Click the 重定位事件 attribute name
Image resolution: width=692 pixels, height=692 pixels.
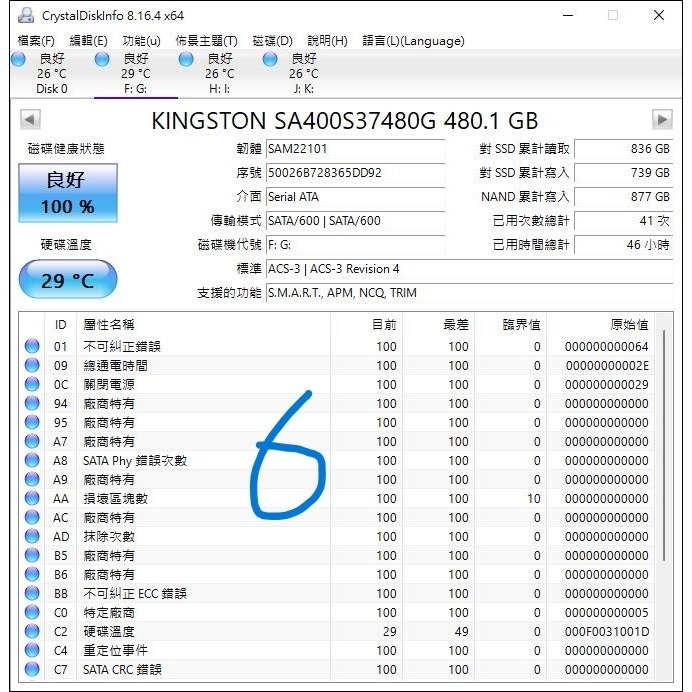coord(115,650)
